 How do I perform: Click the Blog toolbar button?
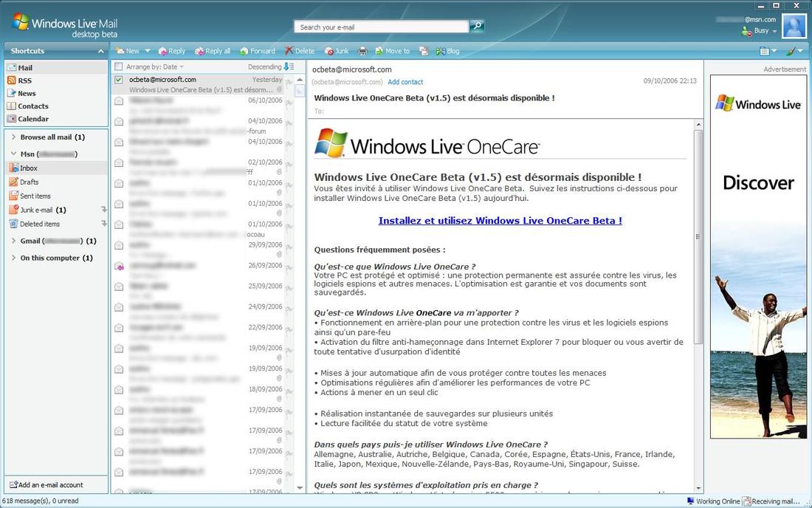click(x=448, y=51)
